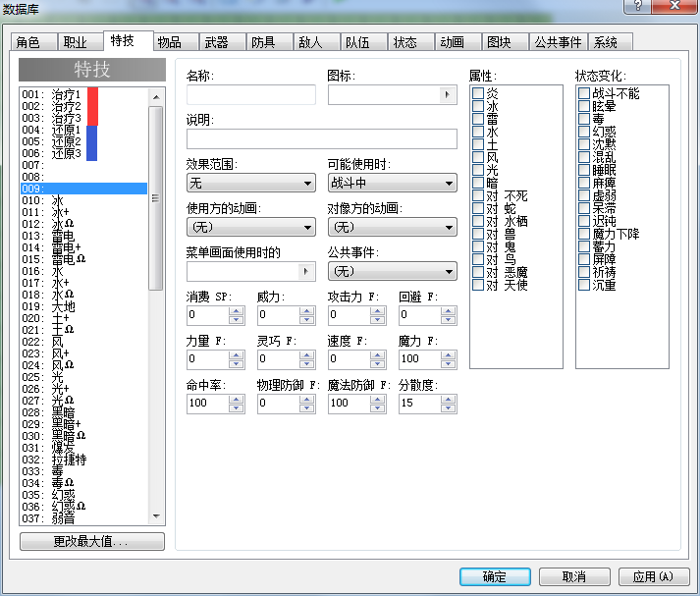Increase the 物理防御 F value with the up arrow
Viewport: 700px width, 596px height.
pyautogui.click(x=306, y=399)
